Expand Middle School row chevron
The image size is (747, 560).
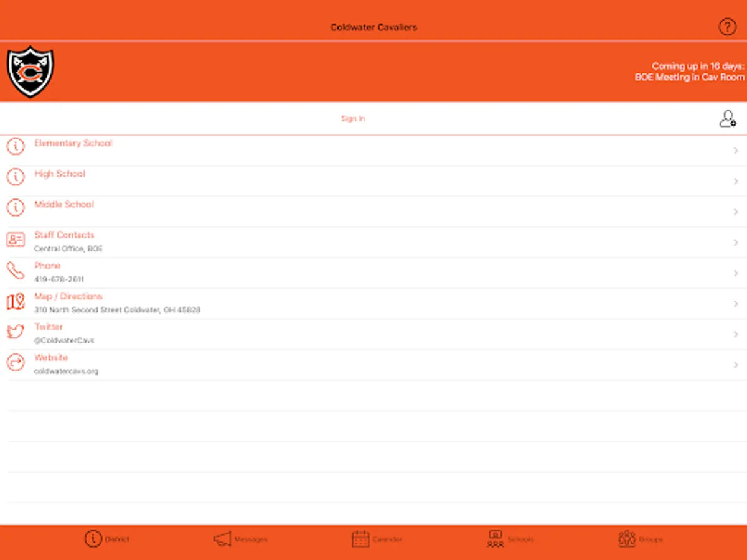736,212
